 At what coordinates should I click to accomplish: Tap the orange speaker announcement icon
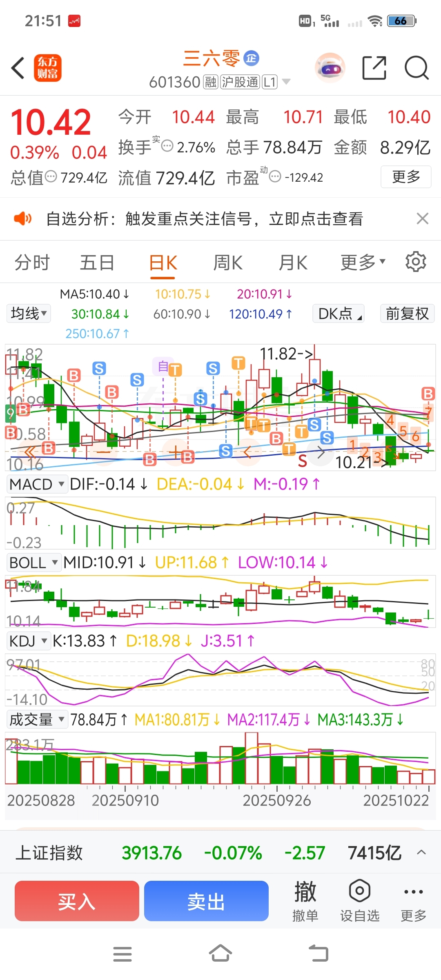tap(22, 219)
